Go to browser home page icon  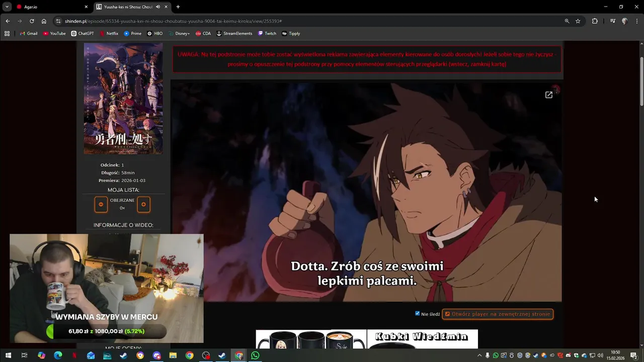point(44,21)
